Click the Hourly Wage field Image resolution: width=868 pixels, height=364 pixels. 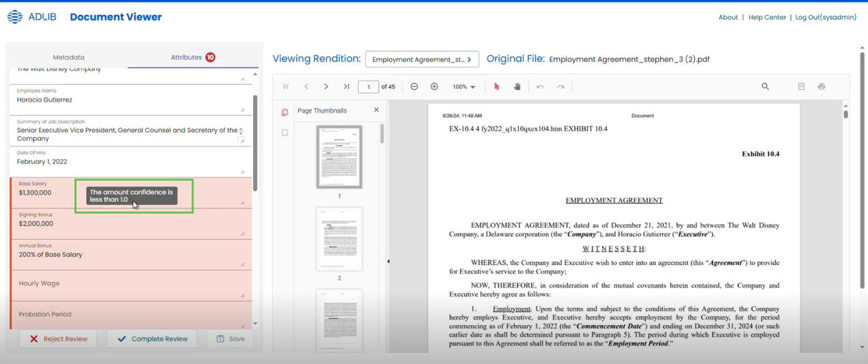(x=131, y=285)
